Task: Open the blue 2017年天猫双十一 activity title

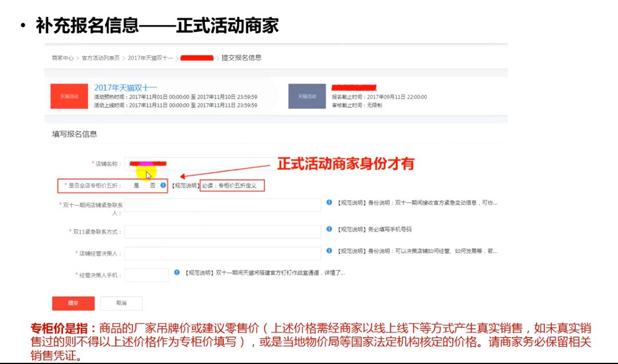Action: tap(125, 88)
